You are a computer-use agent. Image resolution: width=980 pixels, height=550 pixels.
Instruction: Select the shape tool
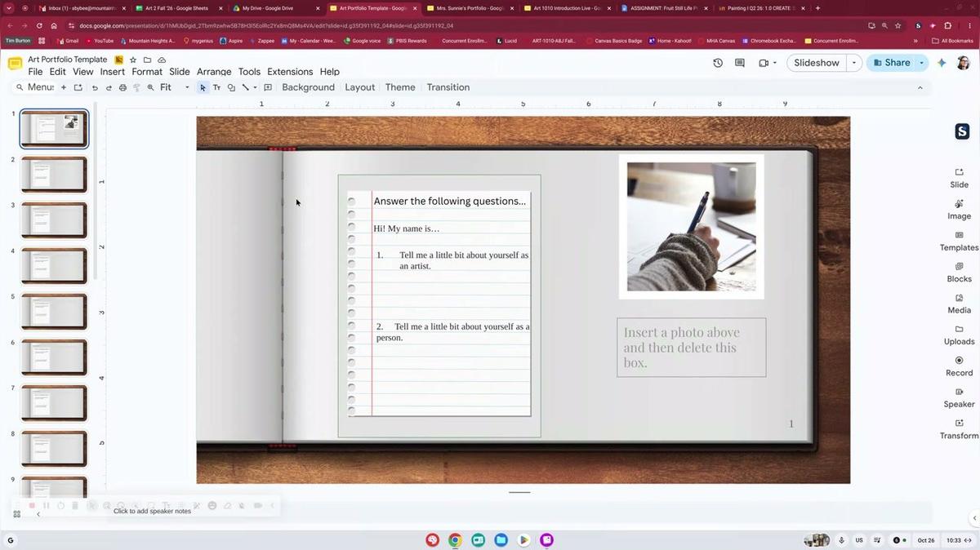pyautogui.click(x=231, y=87)
